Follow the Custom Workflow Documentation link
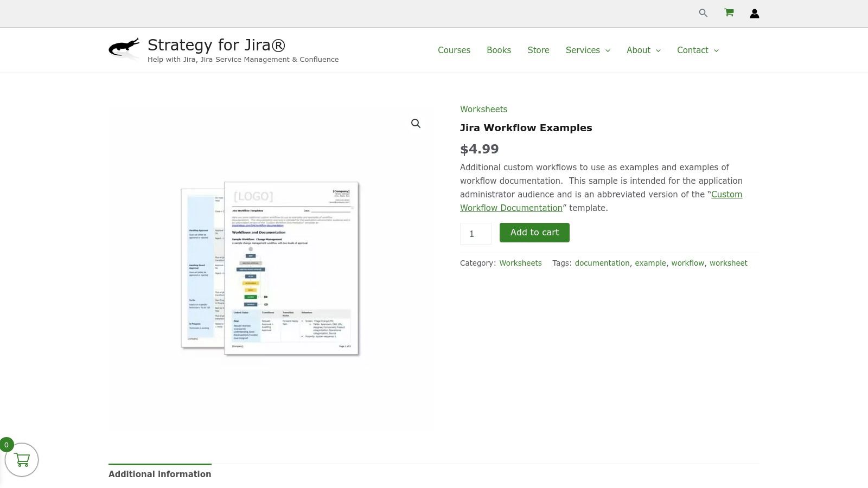 coord(601,201)
